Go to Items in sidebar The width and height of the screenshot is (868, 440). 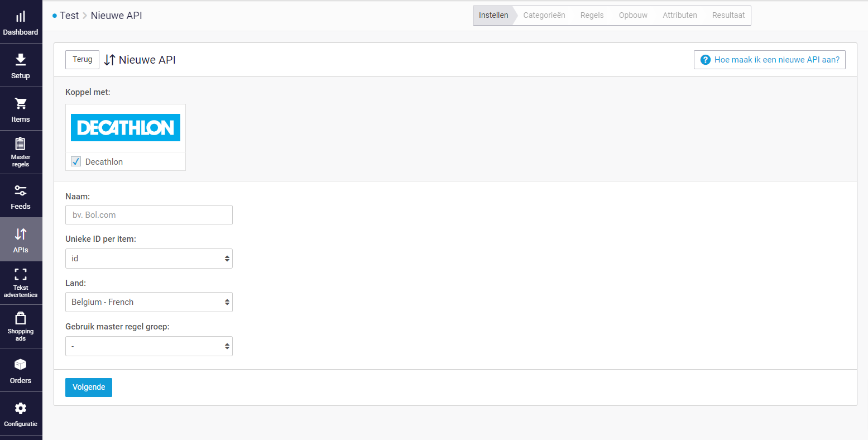tap(21, 109)
